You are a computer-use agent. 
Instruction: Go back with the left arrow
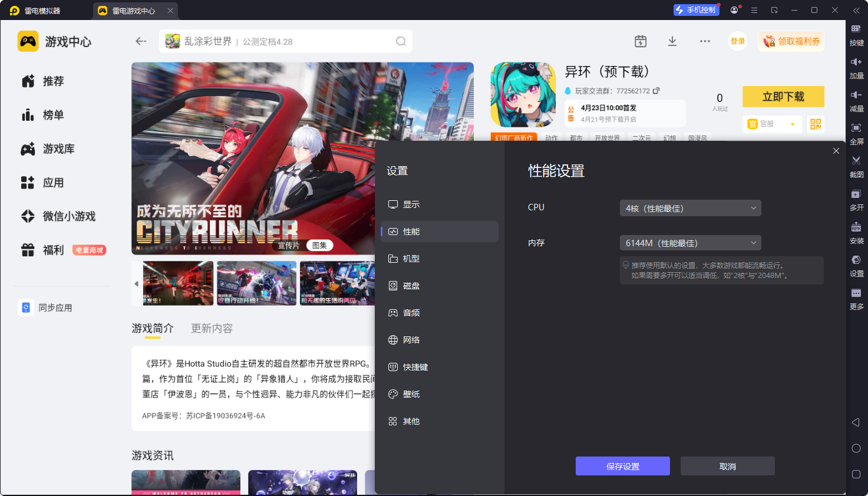pyautogui.click(x=141, y=41)
